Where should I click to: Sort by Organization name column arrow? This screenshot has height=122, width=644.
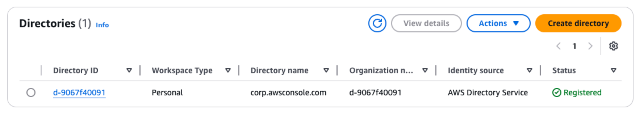(x=425, y=70)
